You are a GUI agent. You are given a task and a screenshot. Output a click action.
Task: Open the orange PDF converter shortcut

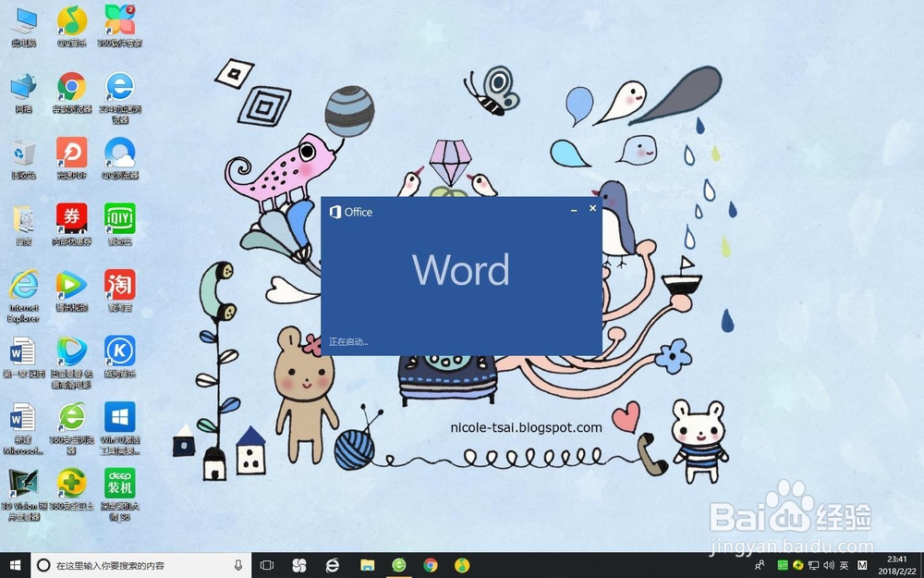[72, 159]
